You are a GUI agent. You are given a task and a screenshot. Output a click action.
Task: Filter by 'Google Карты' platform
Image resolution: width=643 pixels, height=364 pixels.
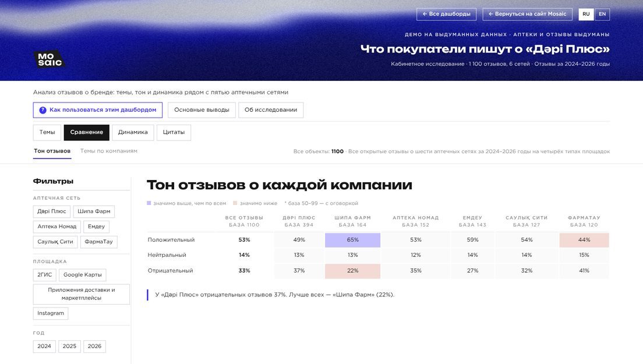tap(83, 275)
